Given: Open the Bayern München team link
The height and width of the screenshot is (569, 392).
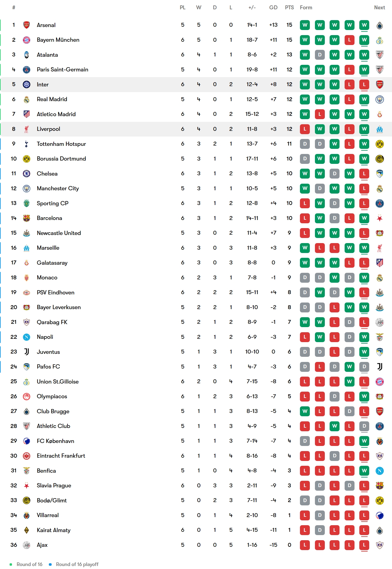Looking at the screenshot, I should click(x=58, y=40).
